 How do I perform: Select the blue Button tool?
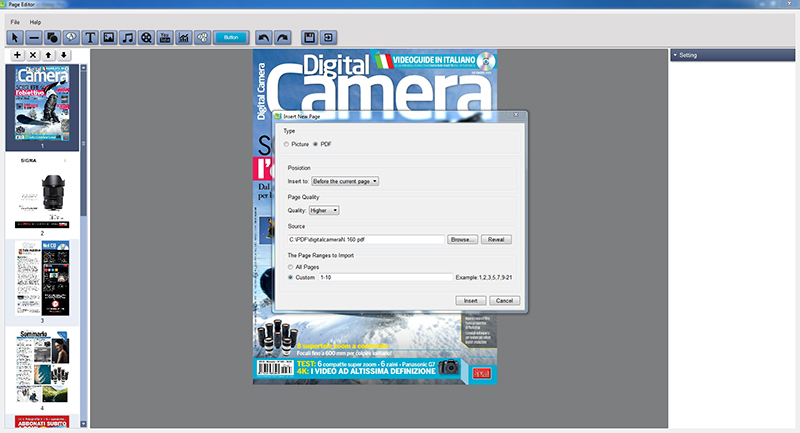(x=231, y=37)
